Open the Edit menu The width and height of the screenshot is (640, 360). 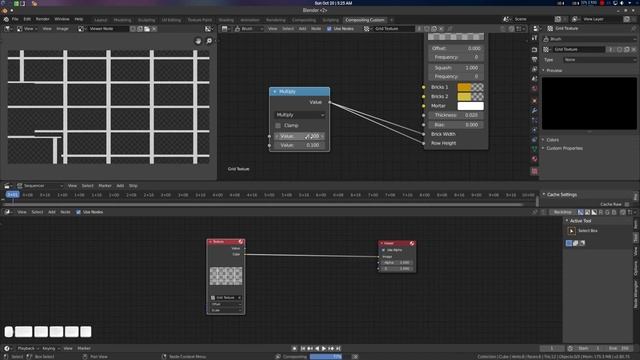pyautogui.click(x=27, y=19)
